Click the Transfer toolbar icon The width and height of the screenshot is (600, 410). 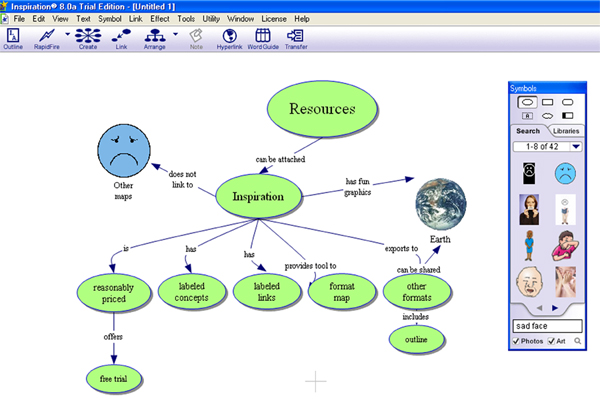(x=296, y=38)
